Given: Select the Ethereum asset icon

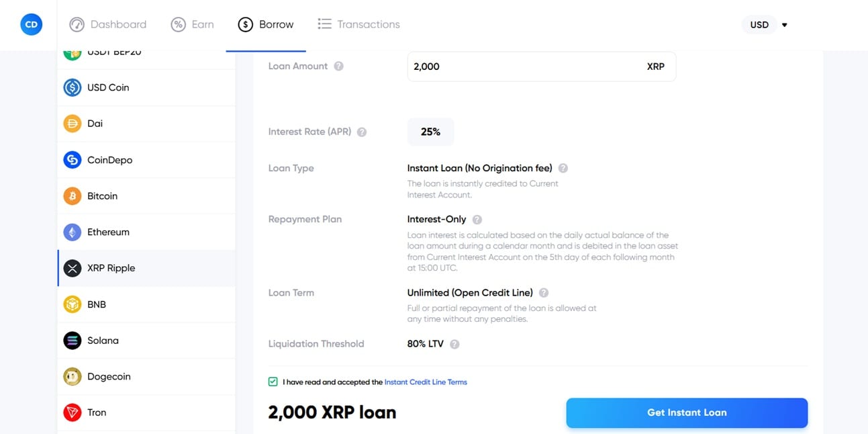Looking at the screenshot, I should pos(72,232).
